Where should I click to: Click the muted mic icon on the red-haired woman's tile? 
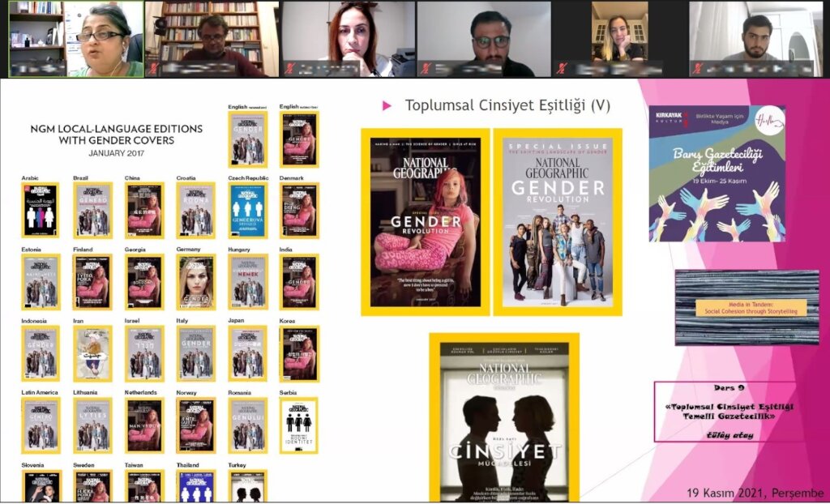click(x=289, y=68)
